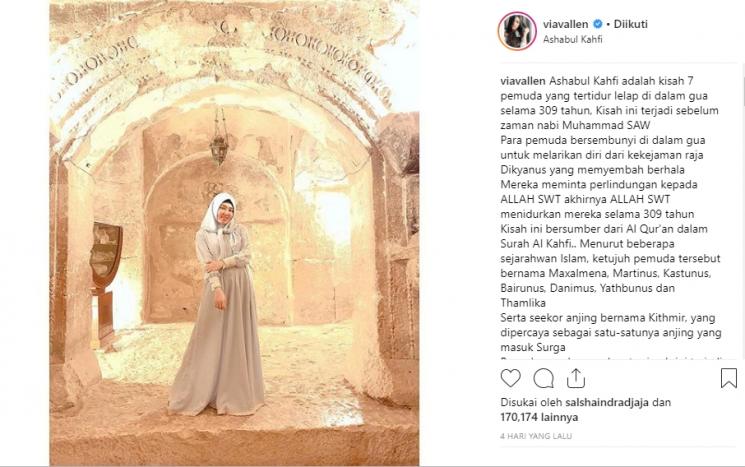Click the caption text about Surah Al Kahfi

pos(604,236)
